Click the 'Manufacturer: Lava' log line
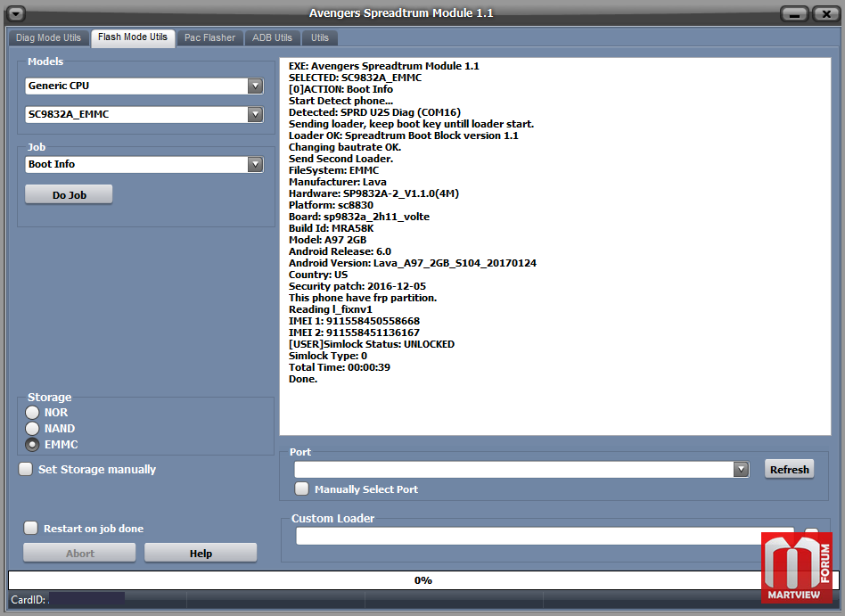 point(337,182)
